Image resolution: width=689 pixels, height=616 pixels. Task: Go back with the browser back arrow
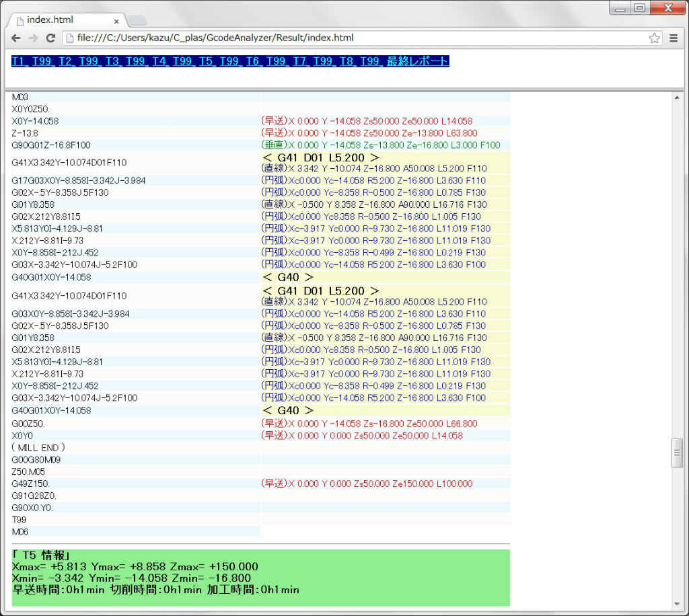pos(16,38)
